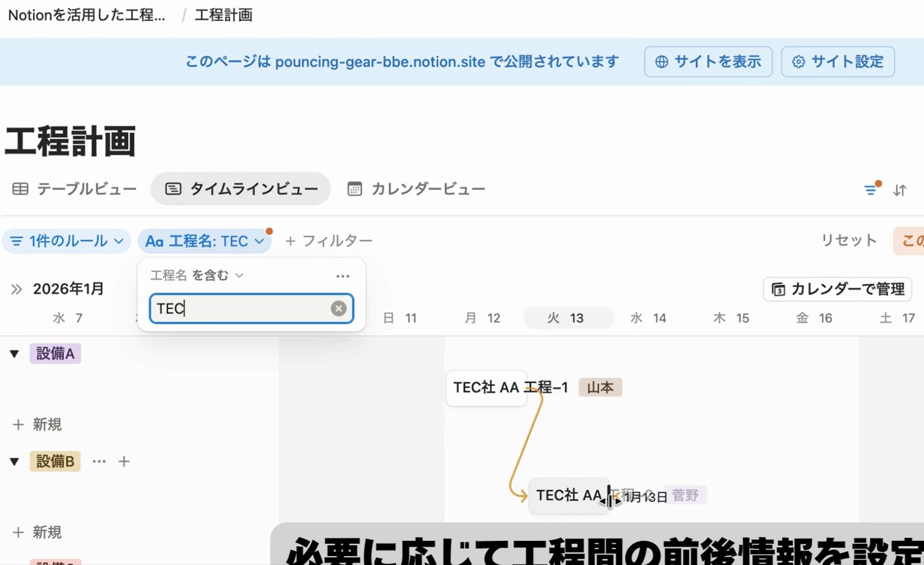Click the sort arrows icon

pos(900,190)
